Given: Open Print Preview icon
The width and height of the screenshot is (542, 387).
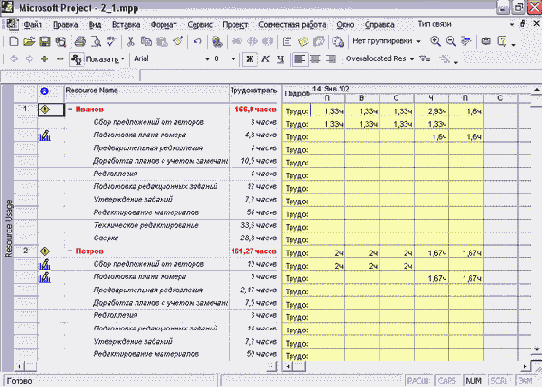Looking at the screenshot, I should pyautogui.click(x=96, y=42).
